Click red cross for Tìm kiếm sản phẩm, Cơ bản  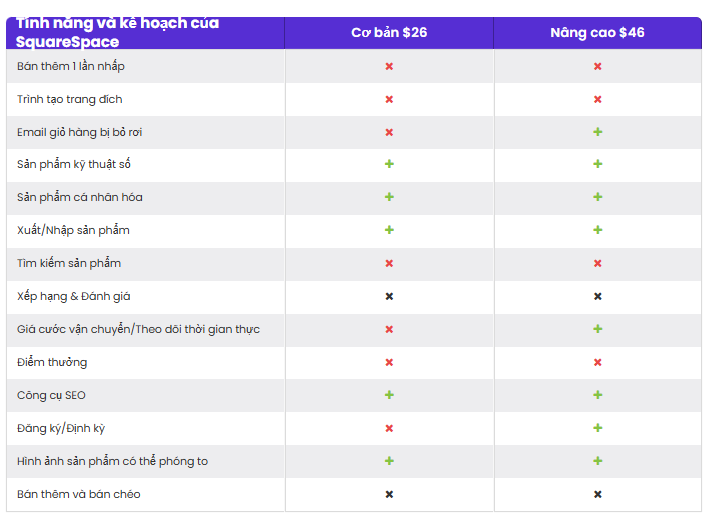pyautogui.click(x=389, y=263)
